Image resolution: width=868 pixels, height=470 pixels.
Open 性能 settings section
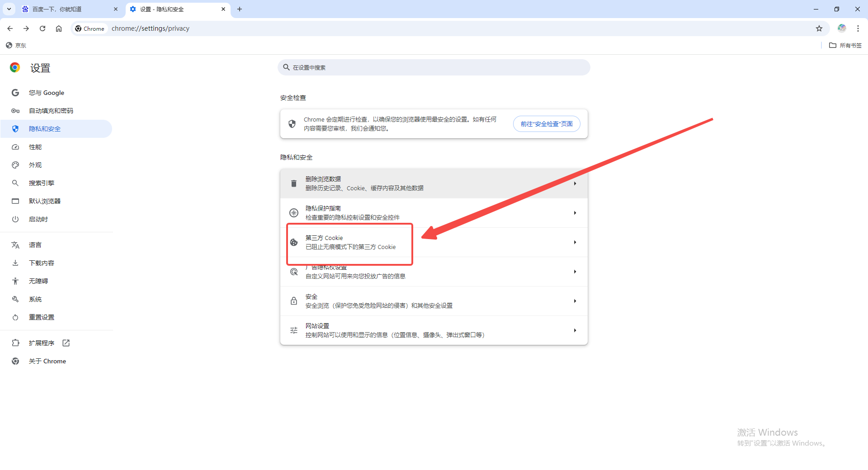pos(57,147)
